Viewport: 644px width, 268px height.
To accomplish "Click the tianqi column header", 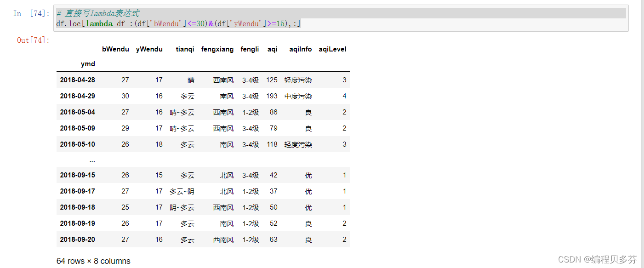I will (185, 49).
